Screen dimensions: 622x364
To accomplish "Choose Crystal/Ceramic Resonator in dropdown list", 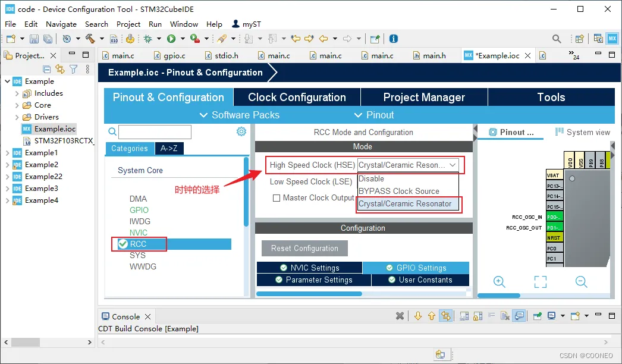I will 408,203.
